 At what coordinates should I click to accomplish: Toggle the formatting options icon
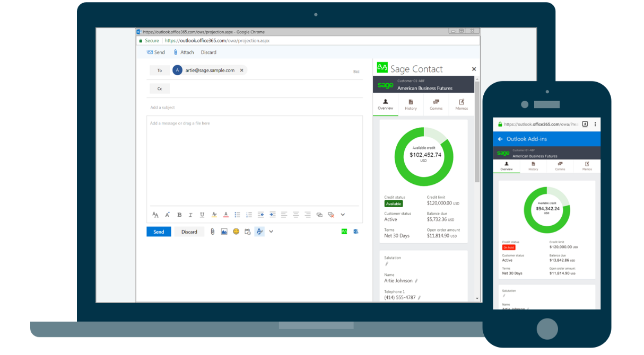(259, 232)
